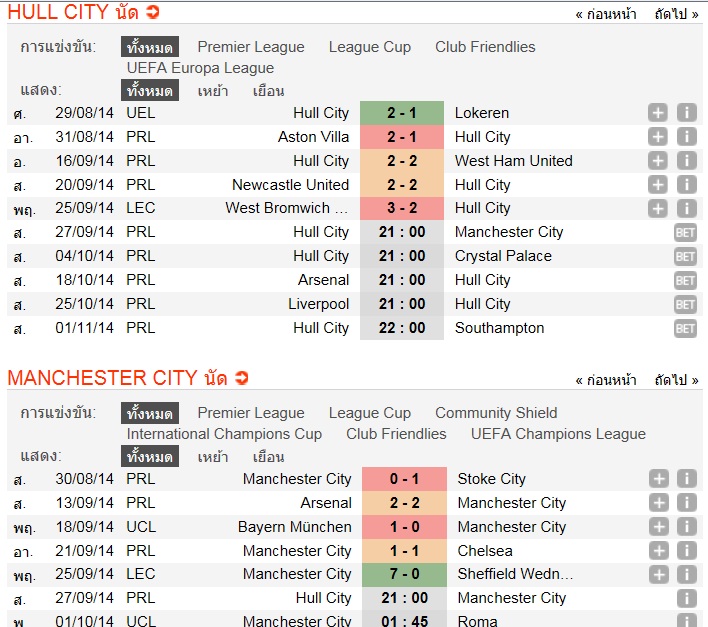This screenshot has width=708, height=627.
Task: Open info icon for Aston Villa vs Hull City
Action: point(686,137)
